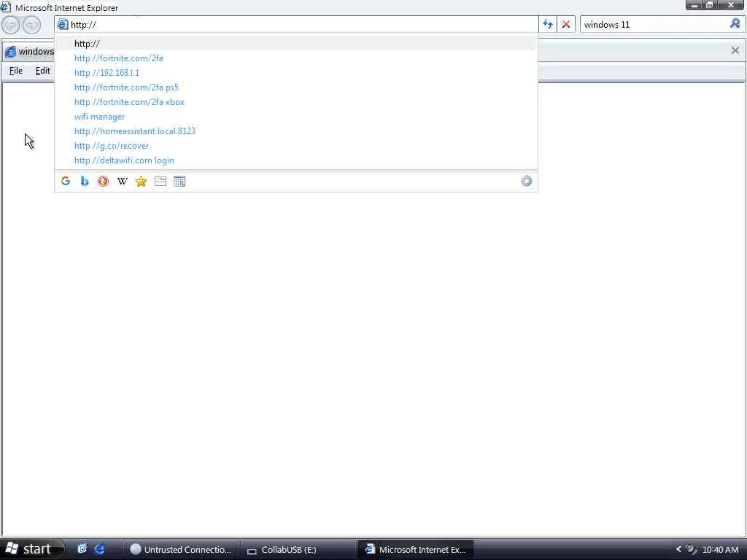Click the tabs icon in suggestion bar
The width and height of the screenshot is (747, 560).
click(160, 181)
